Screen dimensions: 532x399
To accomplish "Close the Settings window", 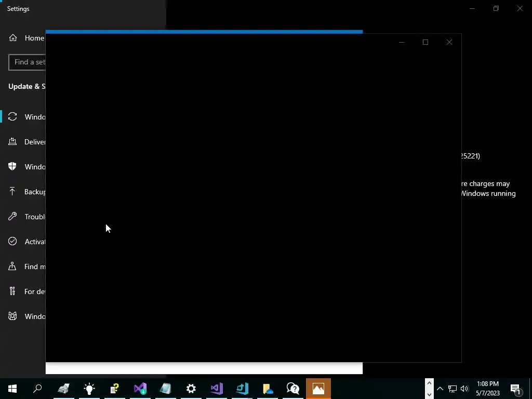I will pos(520,8).
